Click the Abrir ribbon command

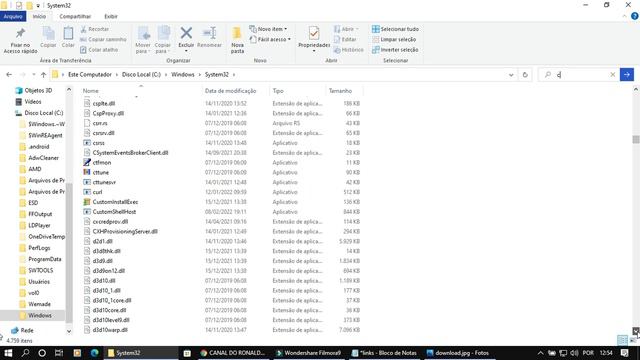click(346, 29)
